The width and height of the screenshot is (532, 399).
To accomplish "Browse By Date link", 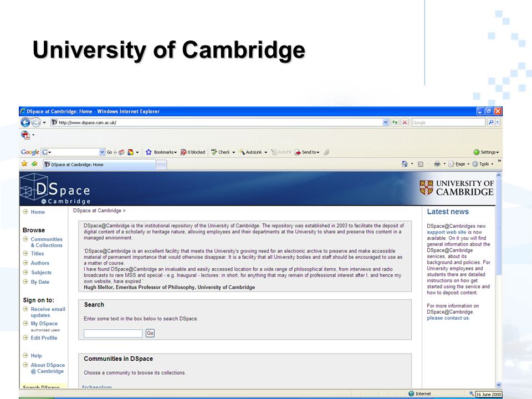I will tap(40, 282).
